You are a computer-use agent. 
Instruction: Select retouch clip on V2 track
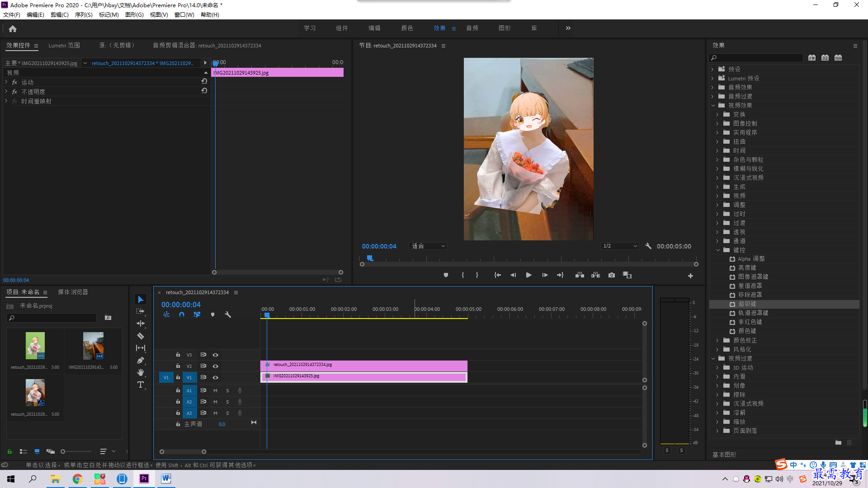364,365
